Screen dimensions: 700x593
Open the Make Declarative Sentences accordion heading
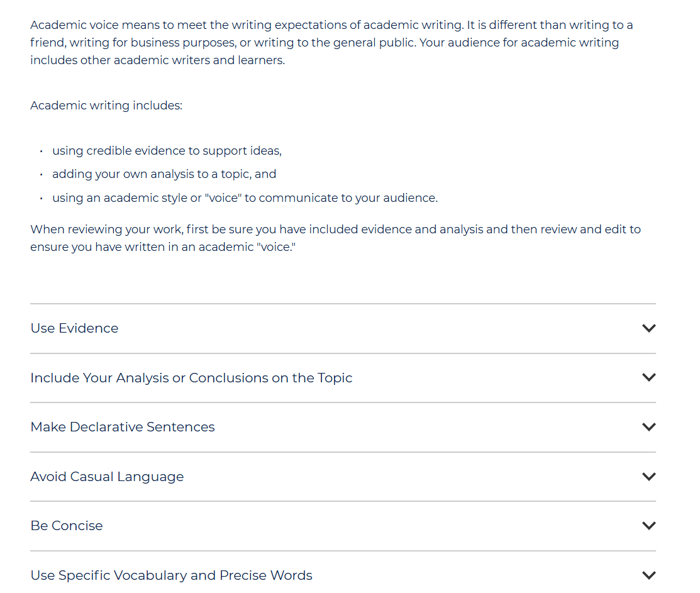coord(122,427)
